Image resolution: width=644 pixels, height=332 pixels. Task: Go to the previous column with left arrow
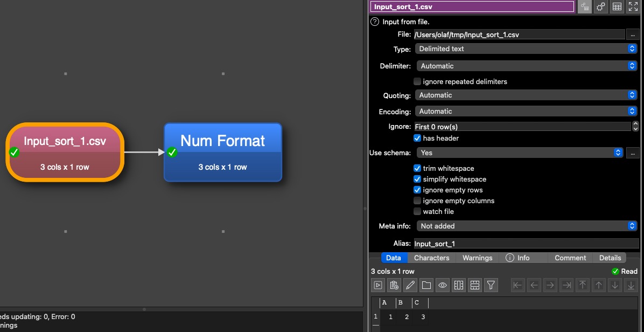534,285
